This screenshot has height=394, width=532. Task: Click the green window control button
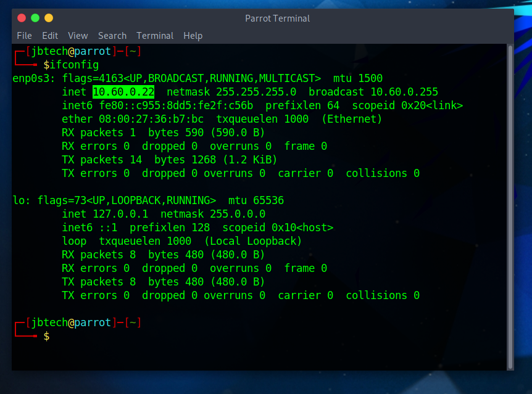pyautogui.click(x=35, y=18)
